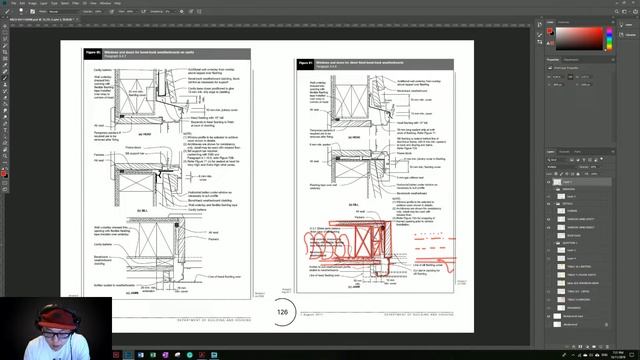Switch to the Channels tab
640x360 pixels.
[564, 151]
